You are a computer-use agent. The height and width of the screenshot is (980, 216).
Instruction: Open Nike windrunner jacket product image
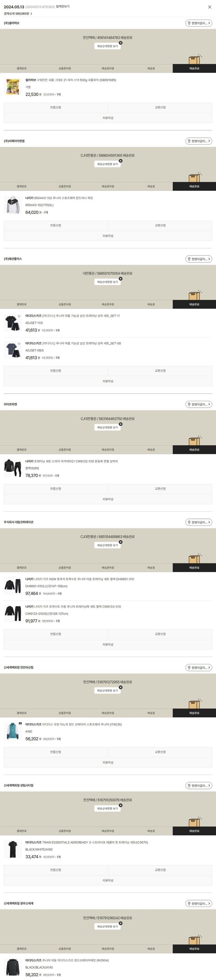(12, 205)
